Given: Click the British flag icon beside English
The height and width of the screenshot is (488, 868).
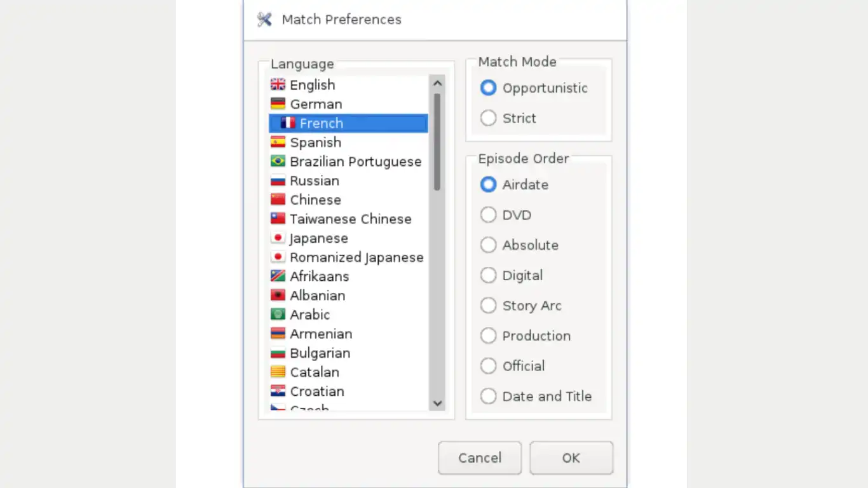Looking at the screenshot, I should pos(278,85).
